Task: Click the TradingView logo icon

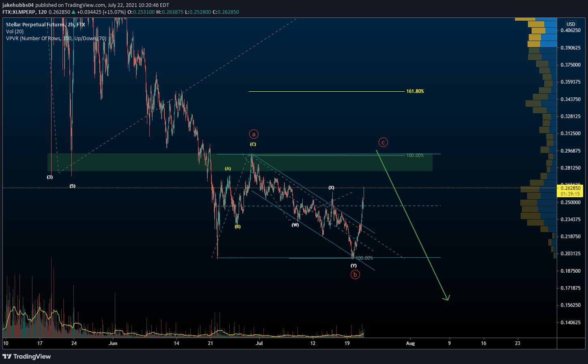Action: pyautogui.click(x=8, y=356)
